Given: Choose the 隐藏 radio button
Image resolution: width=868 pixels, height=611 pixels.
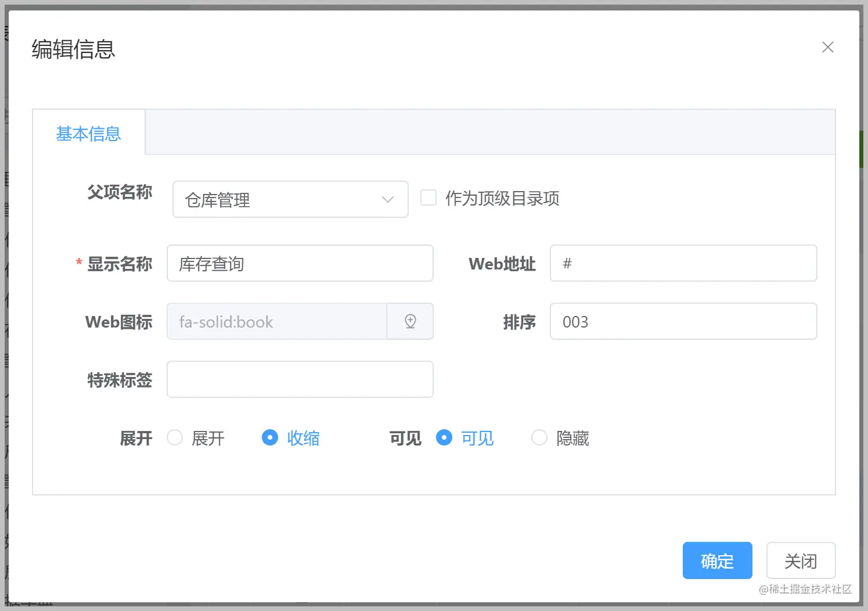Looking at the screenshot, I should pyautogui.click(x=539, y=437).
